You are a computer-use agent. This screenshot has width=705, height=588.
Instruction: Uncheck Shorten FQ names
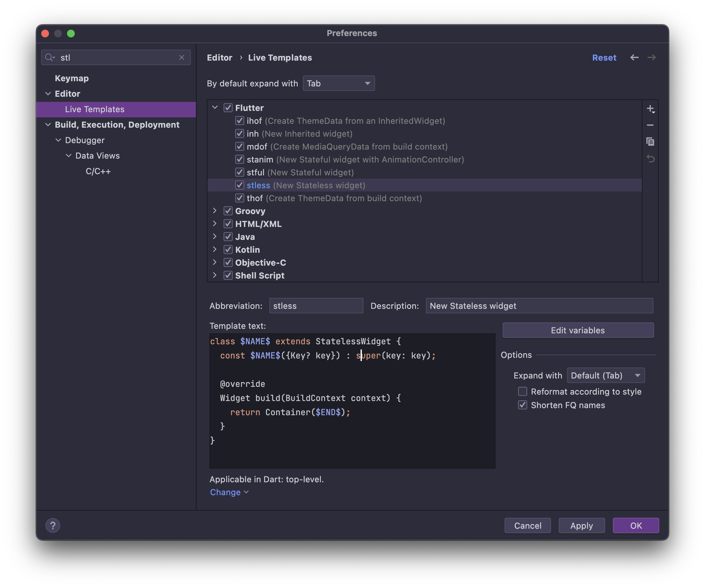click(x=522, y=405)
